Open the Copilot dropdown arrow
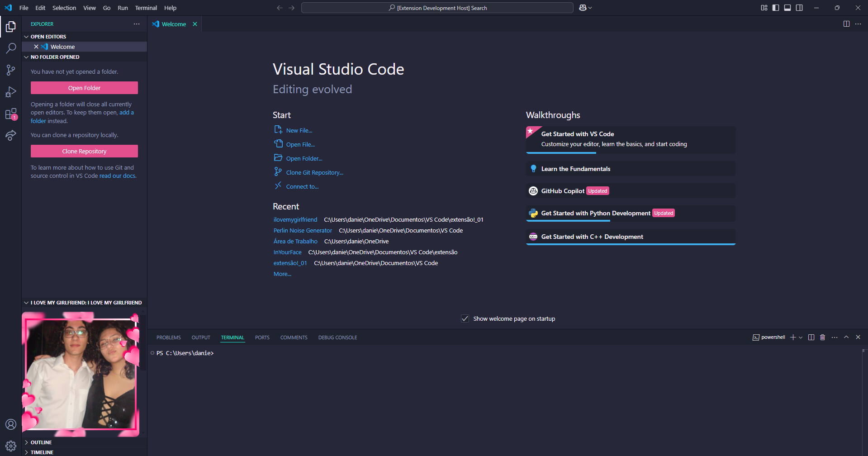Image resolution: width=868 pixels, height=456 pixels. 590,8
